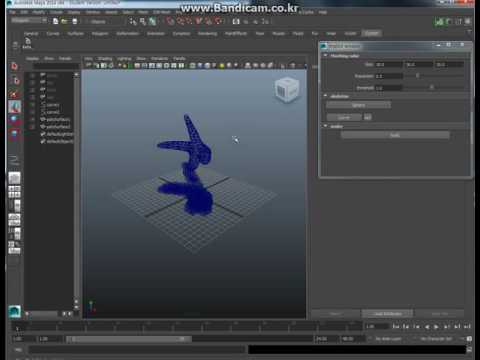This screenshot has width=480, height=360.
Task: Click small button beside curve button
Action: pyautogui.click(x=367, y=117)
